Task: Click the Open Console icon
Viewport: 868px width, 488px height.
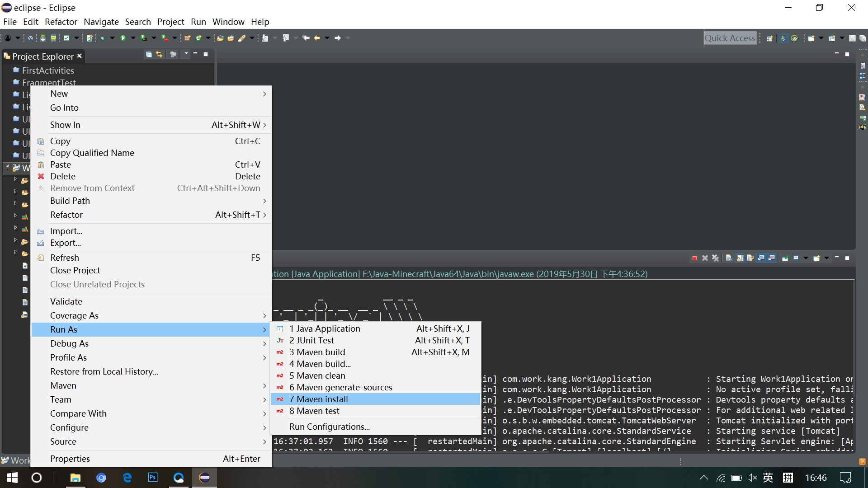Action: pyautogui.click(x=816, y=258)
